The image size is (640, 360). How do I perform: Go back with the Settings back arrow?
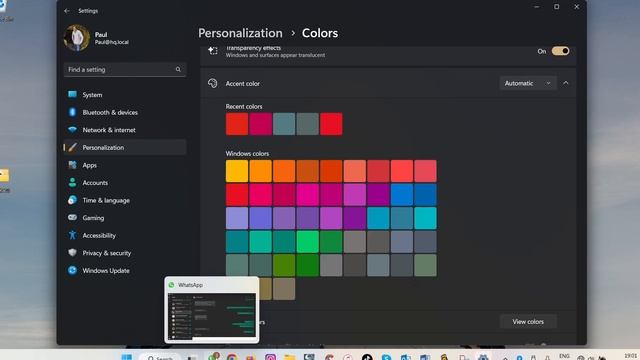pyautogui.click(x=67, y=11)
